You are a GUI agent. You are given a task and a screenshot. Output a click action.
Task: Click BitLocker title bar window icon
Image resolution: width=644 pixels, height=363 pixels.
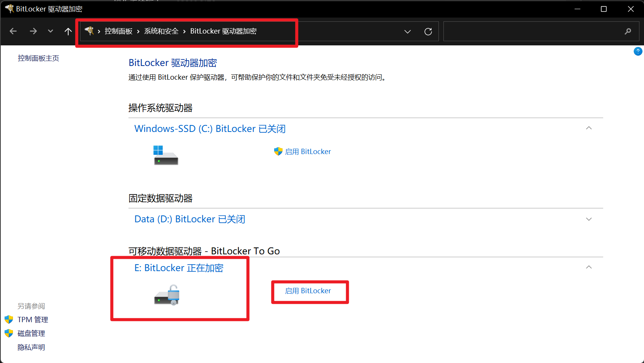(x=10, y=9)
